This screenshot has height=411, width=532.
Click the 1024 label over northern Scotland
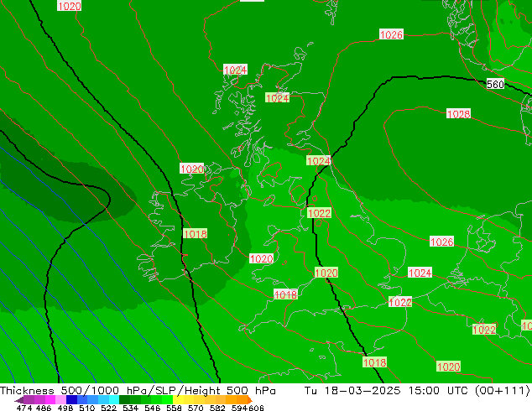(x=277, y=98)
